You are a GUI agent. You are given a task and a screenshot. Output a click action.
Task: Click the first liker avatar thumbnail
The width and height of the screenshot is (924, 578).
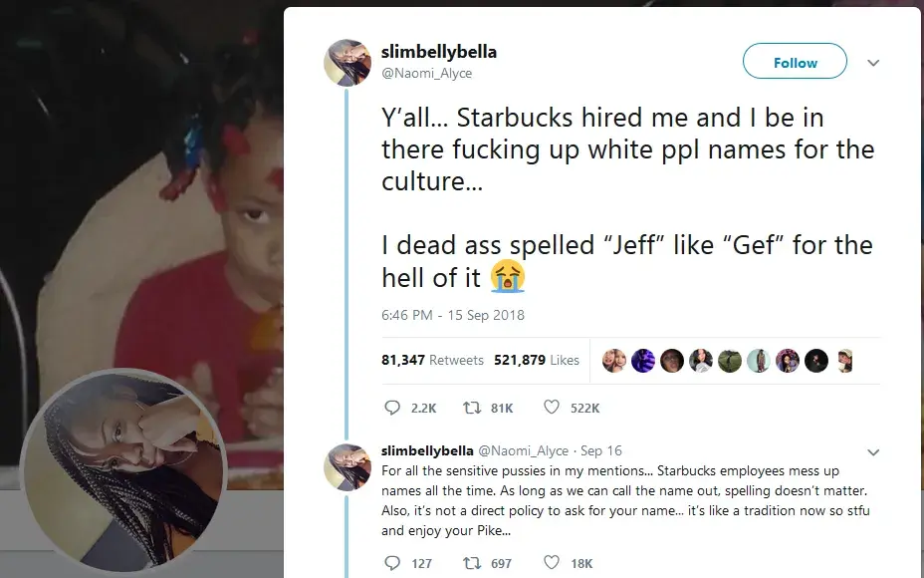(x=614, y=360)
